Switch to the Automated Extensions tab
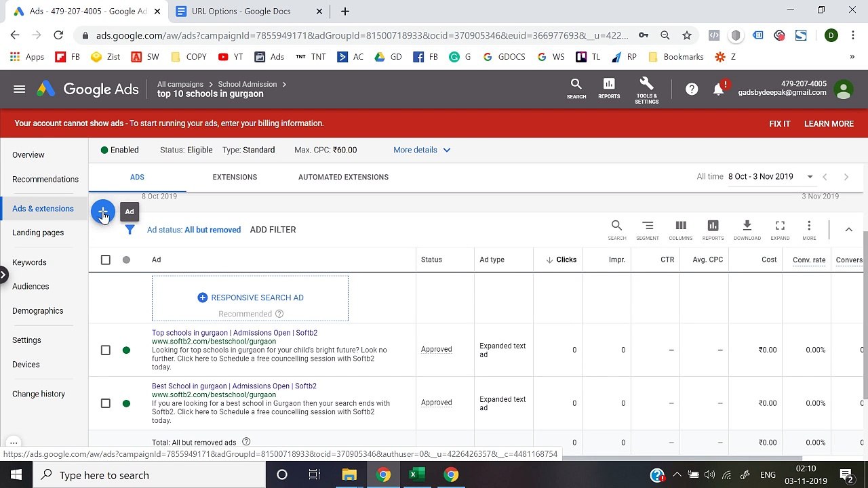The height and width of the screenshot is (488, 868). (343, 177)
